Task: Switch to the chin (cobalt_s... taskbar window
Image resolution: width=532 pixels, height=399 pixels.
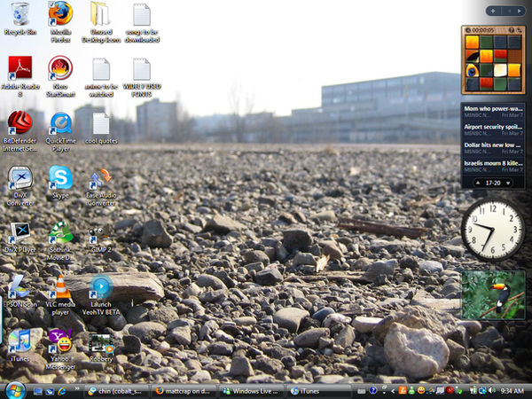Action: coord(117,391)
